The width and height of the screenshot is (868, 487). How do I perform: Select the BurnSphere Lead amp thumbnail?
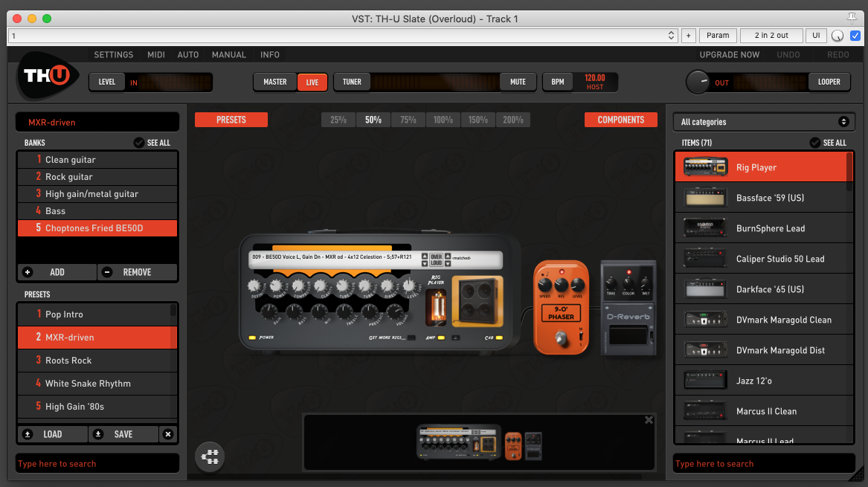point(704,228)
